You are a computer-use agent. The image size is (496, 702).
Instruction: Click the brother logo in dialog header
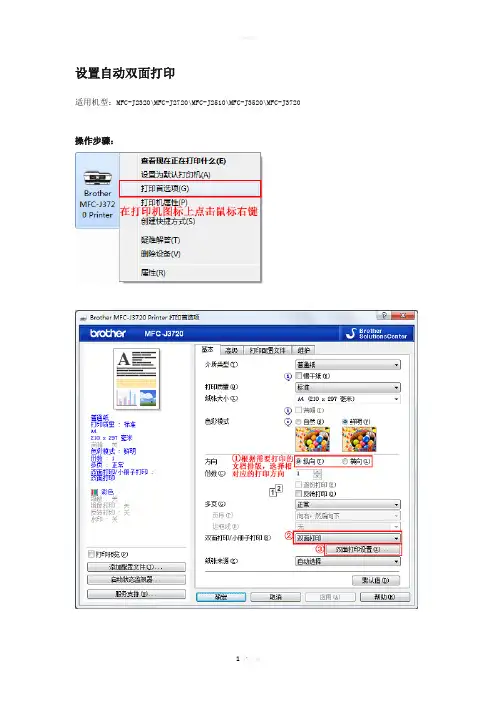(107, 334)
